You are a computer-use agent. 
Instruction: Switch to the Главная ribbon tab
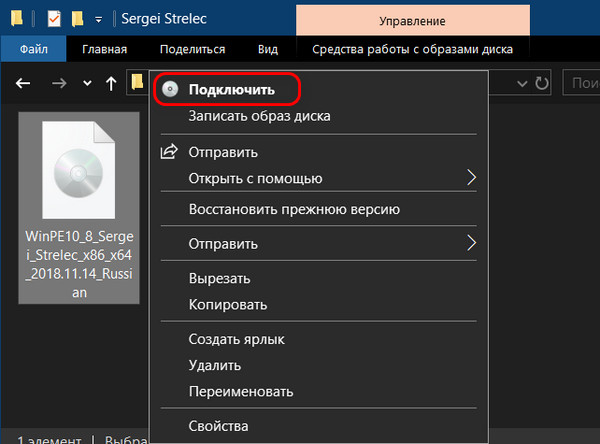tap(104, 49)
